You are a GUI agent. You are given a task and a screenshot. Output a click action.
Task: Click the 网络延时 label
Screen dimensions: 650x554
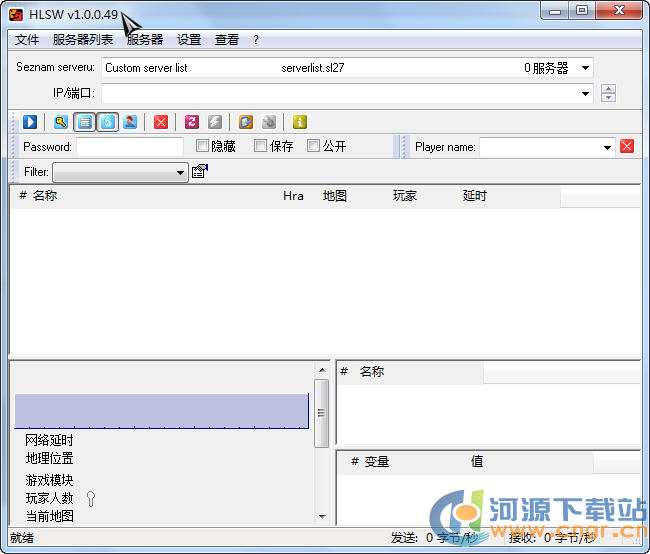coord(49,440)
